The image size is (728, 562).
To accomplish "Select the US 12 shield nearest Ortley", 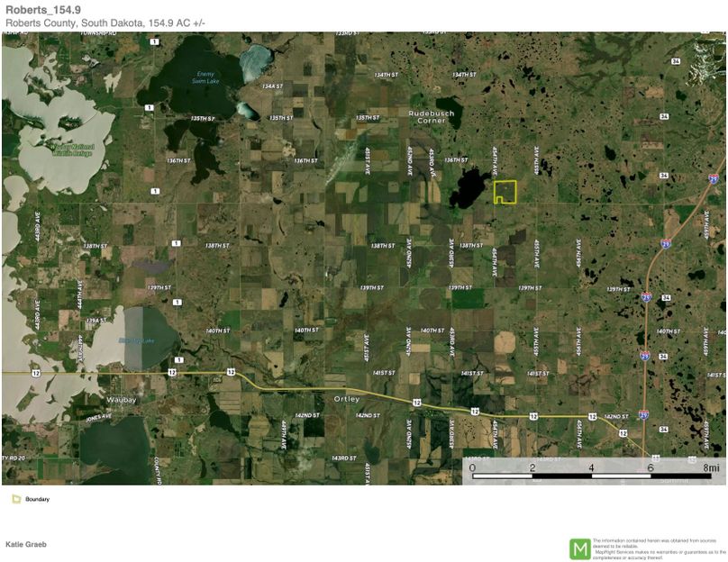I will [416, 403].
